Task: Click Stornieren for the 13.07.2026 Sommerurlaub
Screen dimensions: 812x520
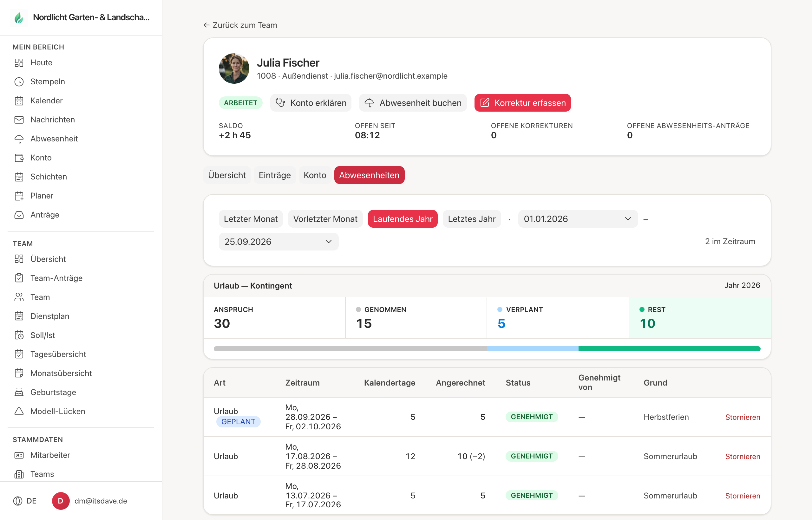Action: point(743,496)
